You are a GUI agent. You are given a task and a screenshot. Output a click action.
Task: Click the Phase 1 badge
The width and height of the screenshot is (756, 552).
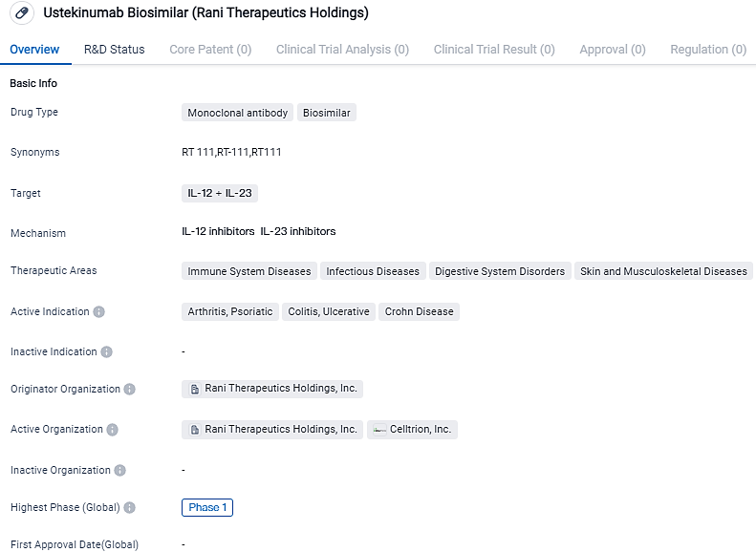coord(207,508)
